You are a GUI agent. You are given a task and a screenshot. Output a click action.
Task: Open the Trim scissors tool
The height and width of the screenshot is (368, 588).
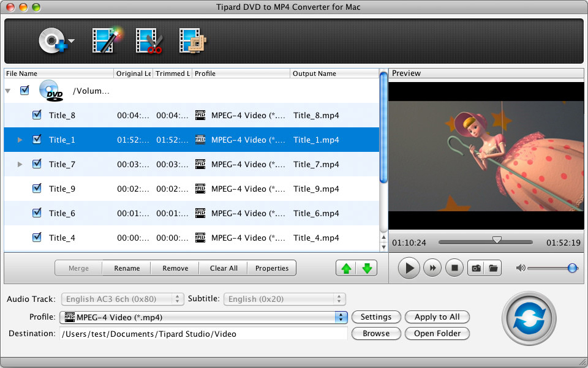(x=149, y=40)
